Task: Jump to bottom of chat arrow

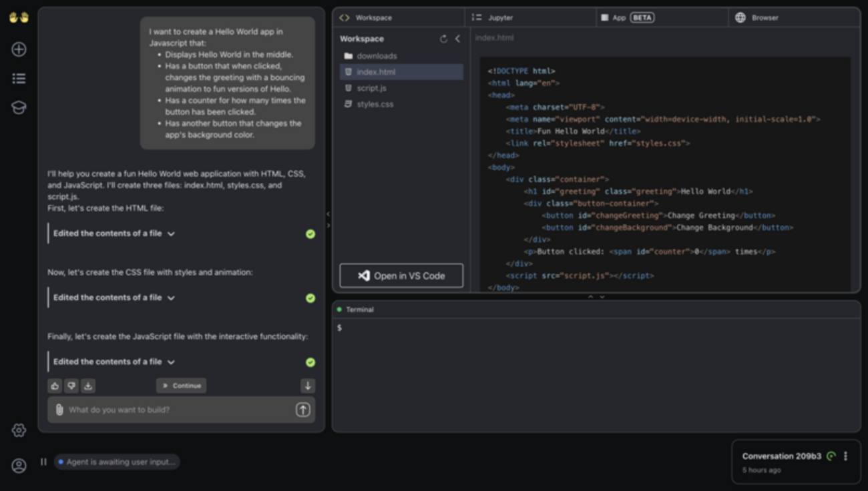Action: tap(308, 386)
